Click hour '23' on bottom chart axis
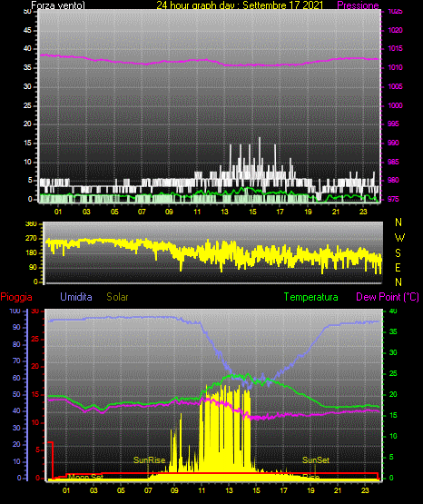 coord(365,490)
